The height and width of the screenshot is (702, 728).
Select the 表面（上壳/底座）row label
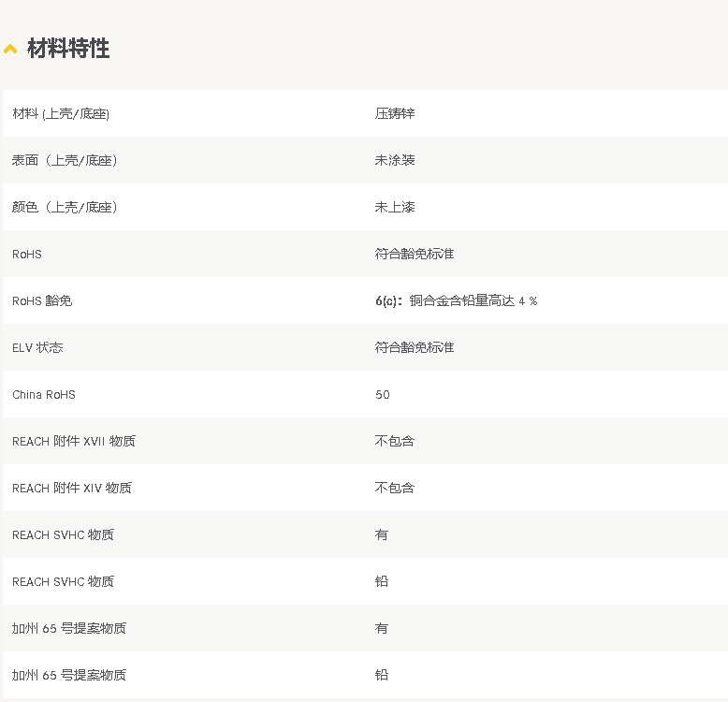(x=65, y=161)
